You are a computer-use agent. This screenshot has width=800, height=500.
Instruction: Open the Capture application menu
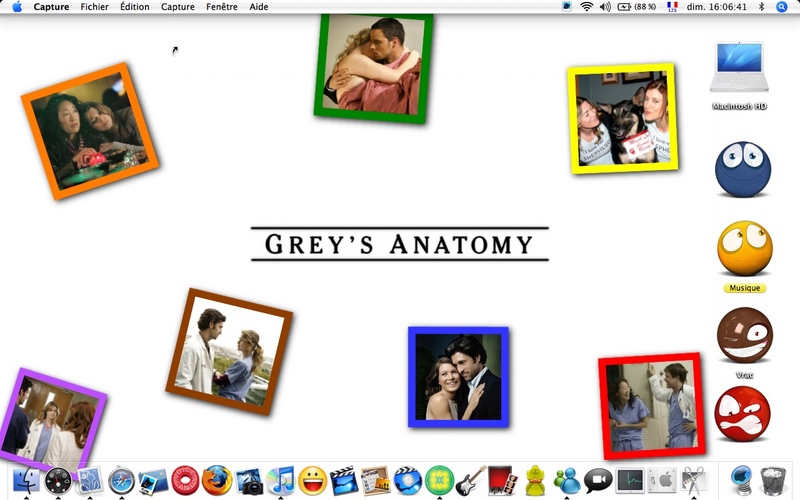pos(51,7)
